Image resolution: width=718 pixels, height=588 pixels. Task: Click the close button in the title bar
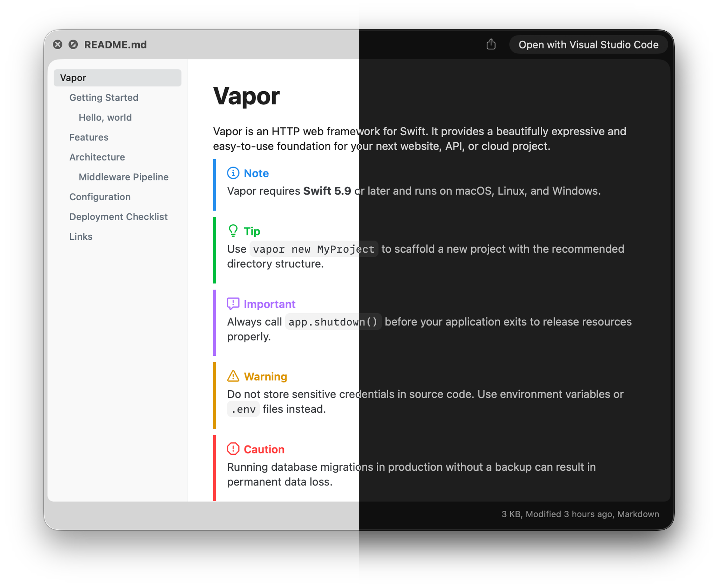(x=58, y=44)
